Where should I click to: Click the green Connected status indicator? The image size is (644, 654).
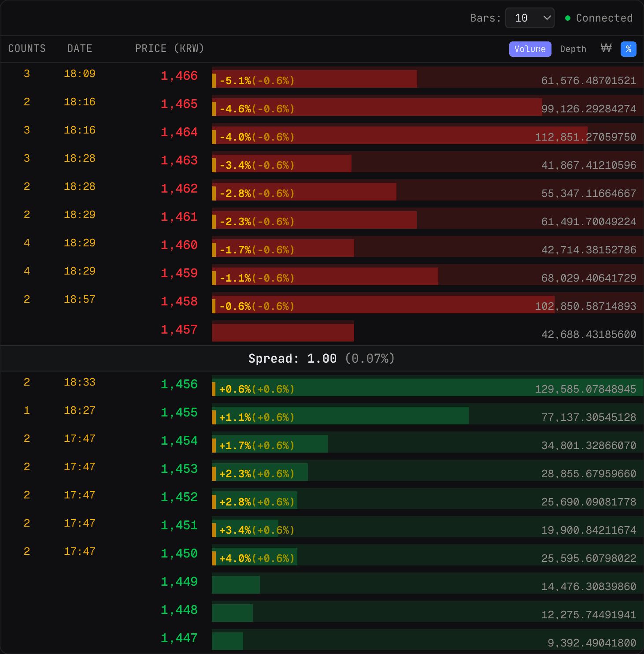tap(567, 18)
